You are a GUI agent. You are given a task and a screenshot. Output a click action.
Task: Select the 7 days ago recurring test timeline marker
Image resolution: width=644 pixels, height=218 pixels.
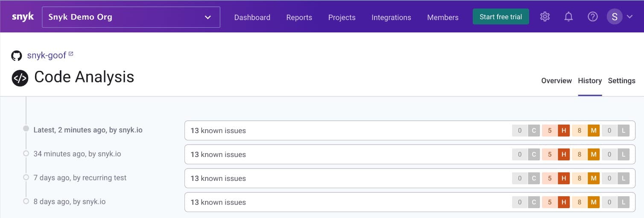(x=26, y=177)
